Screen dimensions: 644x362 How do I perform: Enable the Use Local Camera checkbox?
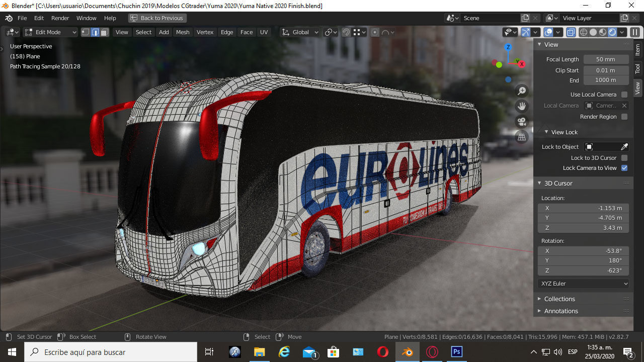pos(624,94)
